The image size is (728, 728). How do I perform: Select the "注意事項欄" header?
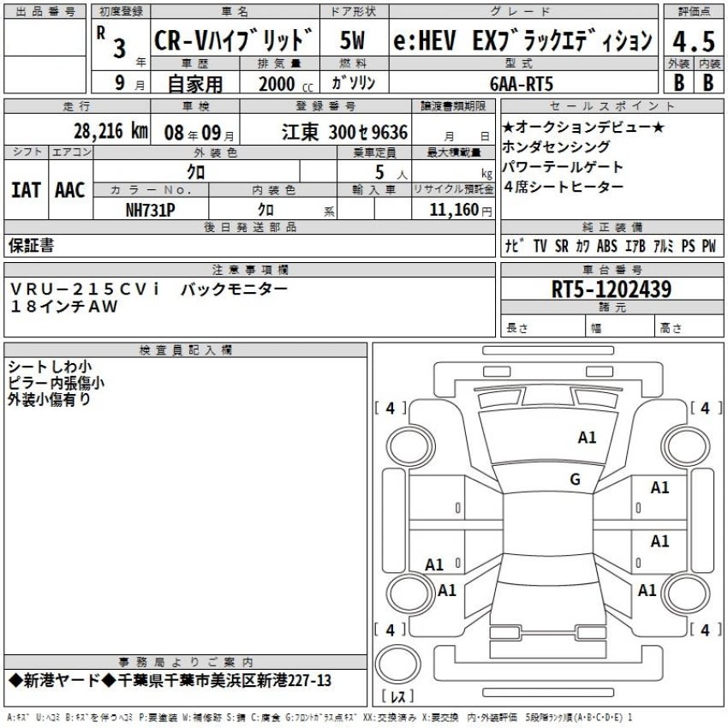tap(250, 270)
